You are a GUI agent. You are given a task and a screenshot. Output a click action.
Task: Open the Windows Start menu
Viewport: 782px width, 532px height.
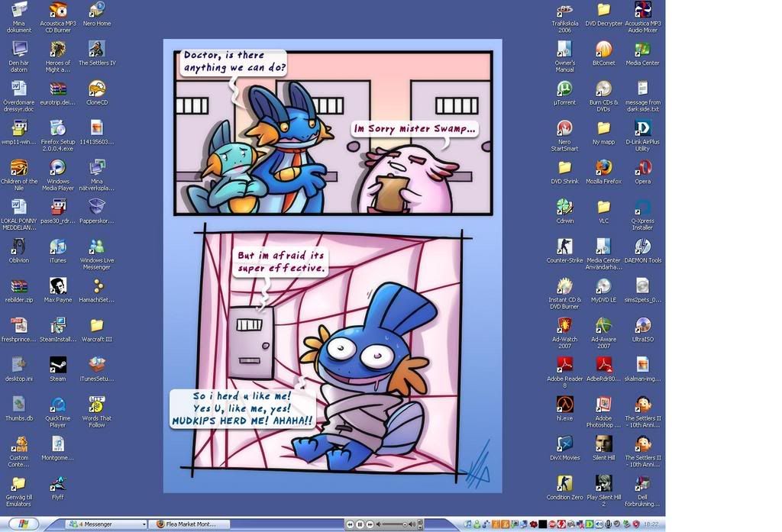[21, 524]
